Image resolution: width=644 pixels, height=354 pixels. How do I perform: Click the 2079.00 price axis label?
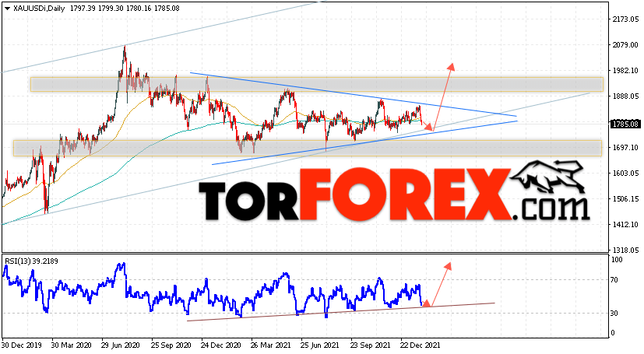pyautogui.click(x=625, y=44)
